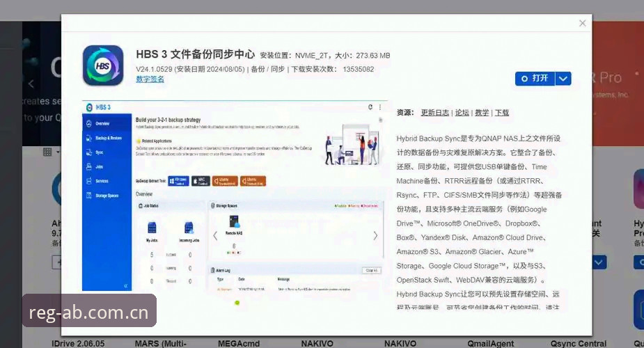The height and width of the screenshot is (348, 644).
Task: Click the HBS 3 screenshot preview image
Action: coord(233,196)
